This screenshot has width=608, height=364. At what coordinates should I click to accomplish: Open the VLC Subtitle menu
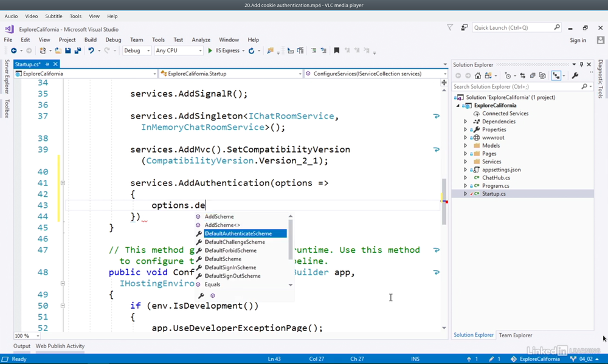pos(54,16)
